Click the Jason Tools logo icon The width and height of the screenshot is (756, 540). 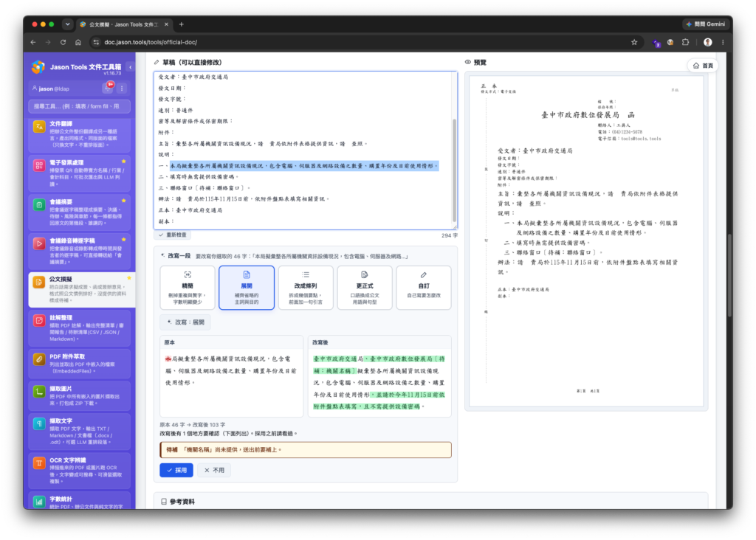point(38,67)
